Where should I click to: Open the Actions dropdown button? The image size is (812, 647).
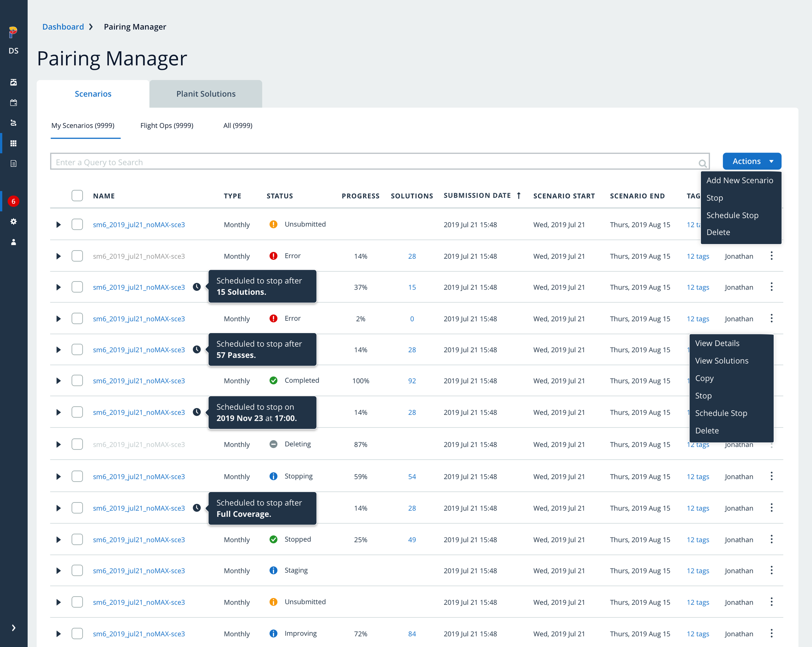tap(752, 161)
